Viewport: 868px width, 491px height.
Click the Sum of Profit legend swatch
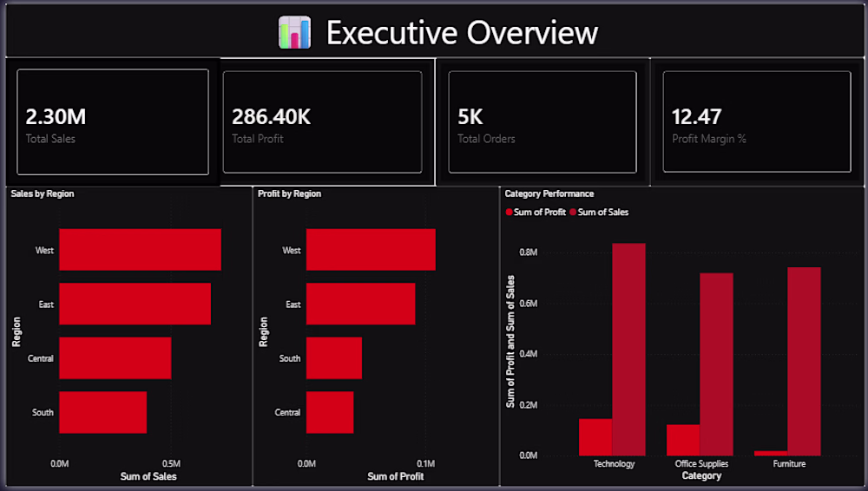510,212
